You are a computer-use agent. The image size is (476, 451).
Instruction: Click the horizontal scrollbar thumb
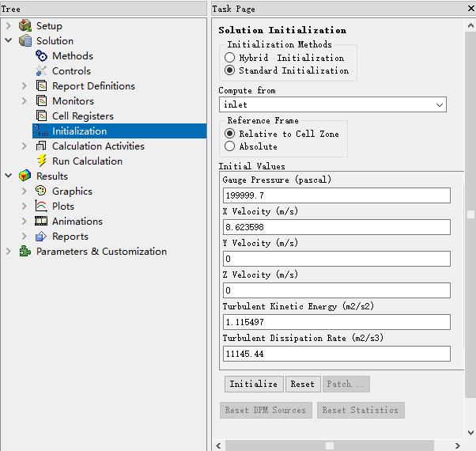pyautogui.click(x=330, y=445)
